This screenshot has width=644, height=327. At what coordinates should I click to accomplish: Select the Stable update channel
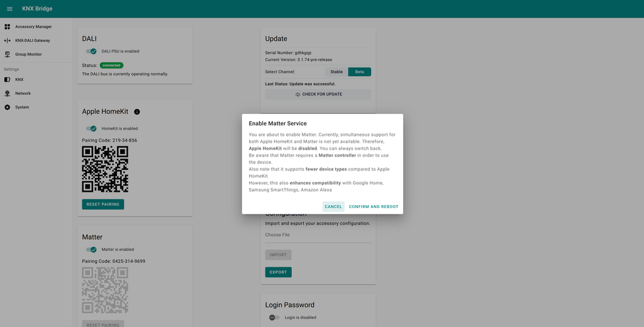336,72
